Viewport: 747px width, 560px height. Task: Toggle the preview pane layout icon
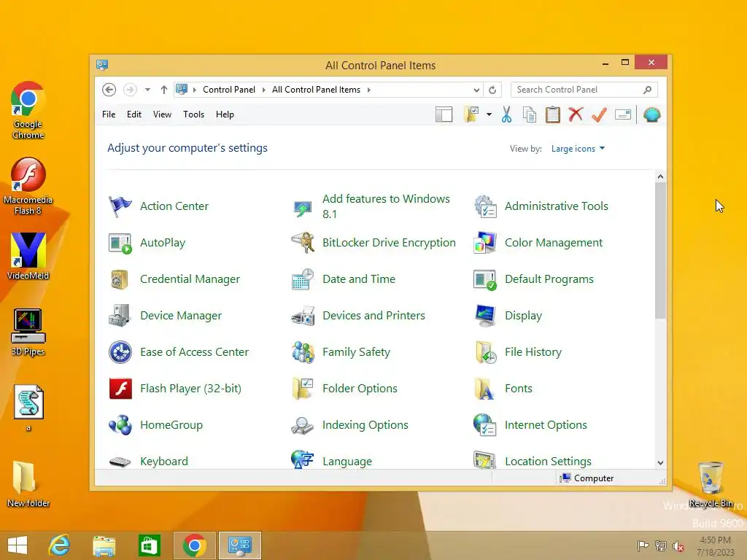444,114
